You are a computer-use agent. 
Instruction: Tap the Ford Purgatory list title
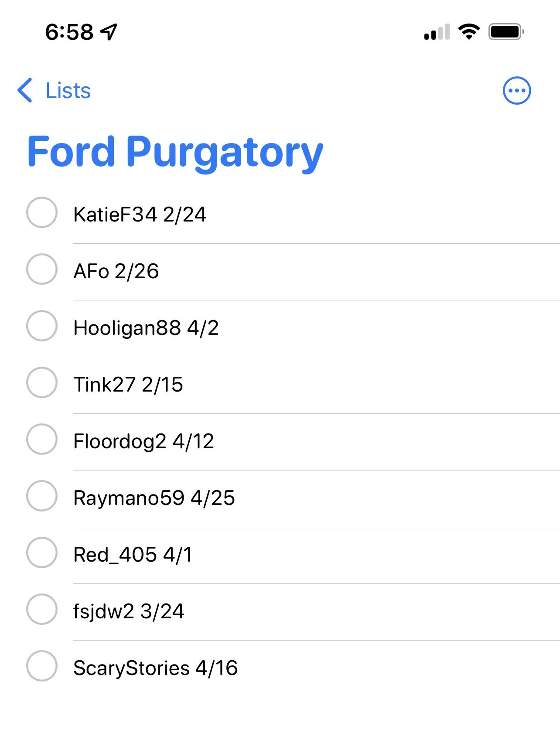(x=175, y=152)
